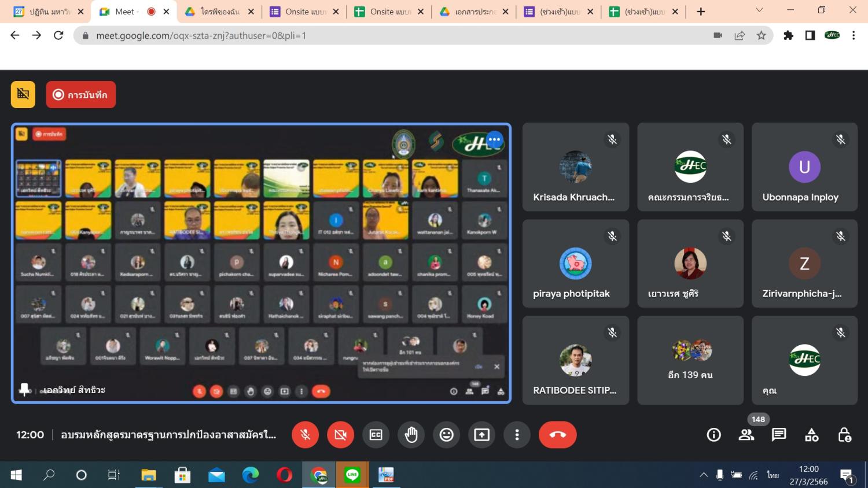Expand the browser tab search chevron
The width and height of the screenshot is (868, 488).
759,10
